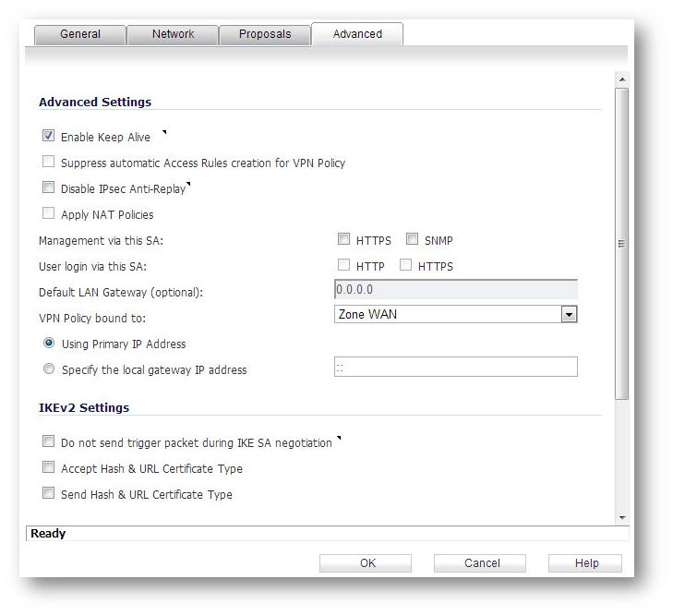
Task: Cancel the VPN policy dialog
Action: [x=480, y=563]
